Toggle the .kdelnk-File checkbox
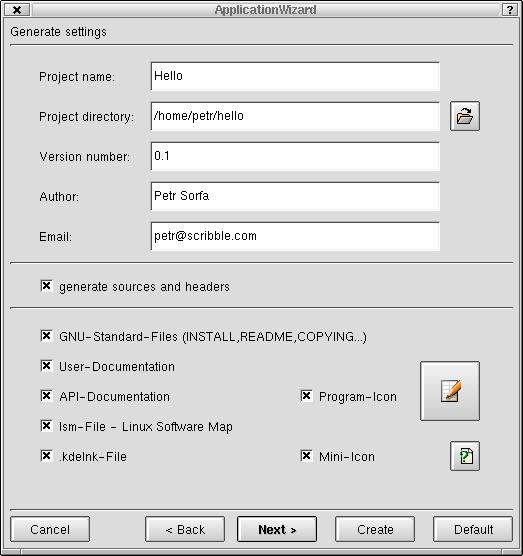 (x=46, y=456)
